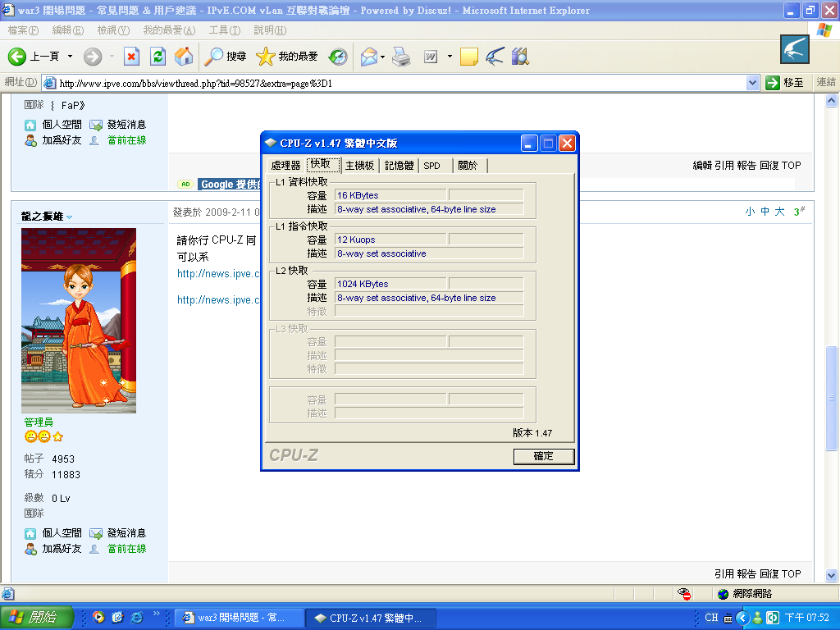Open the 檔案 File menu
Screen dimensions: 840x630
point(23,30)
